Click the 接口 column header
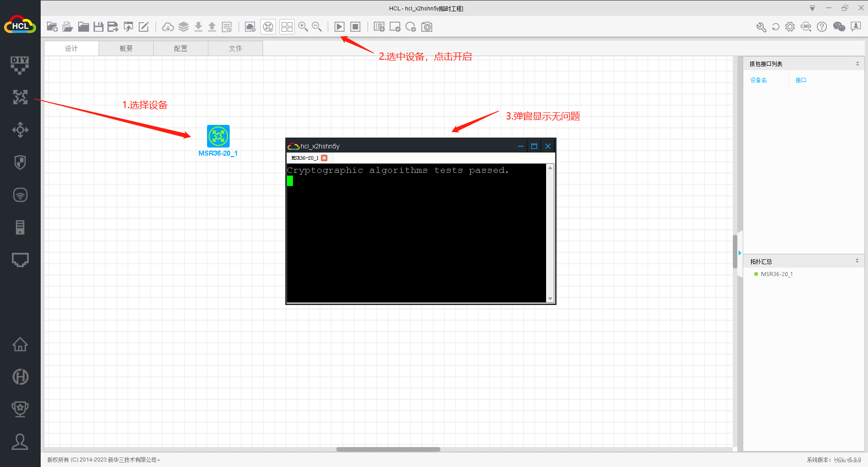 coord(801,80)
